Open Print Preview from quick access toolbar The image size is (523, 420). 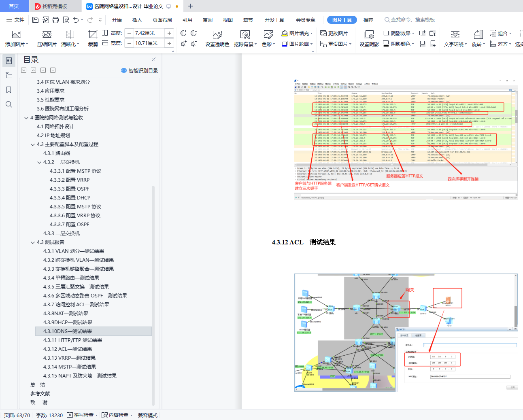point(66,20)
